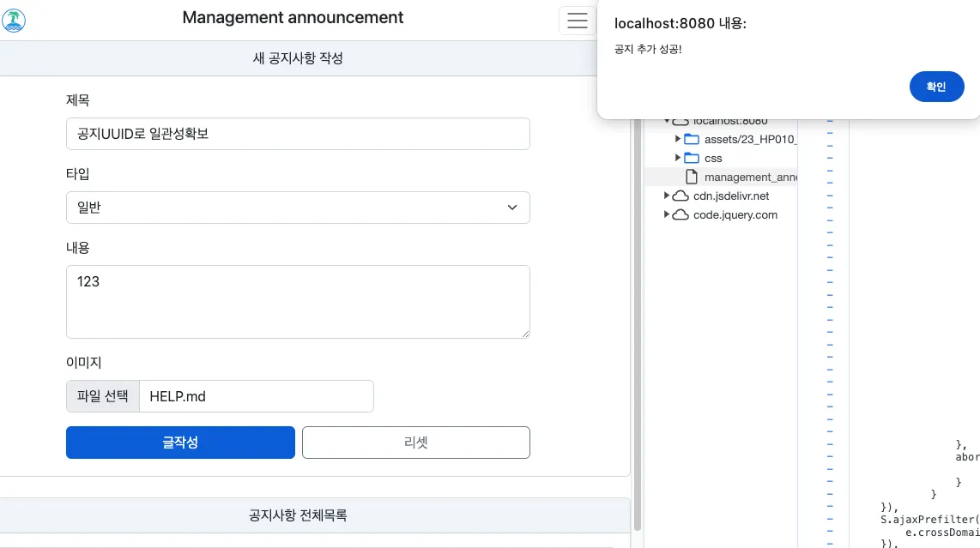Expand the css folder arrow
Screen dimensions: 980x548
tap(677, 158)
